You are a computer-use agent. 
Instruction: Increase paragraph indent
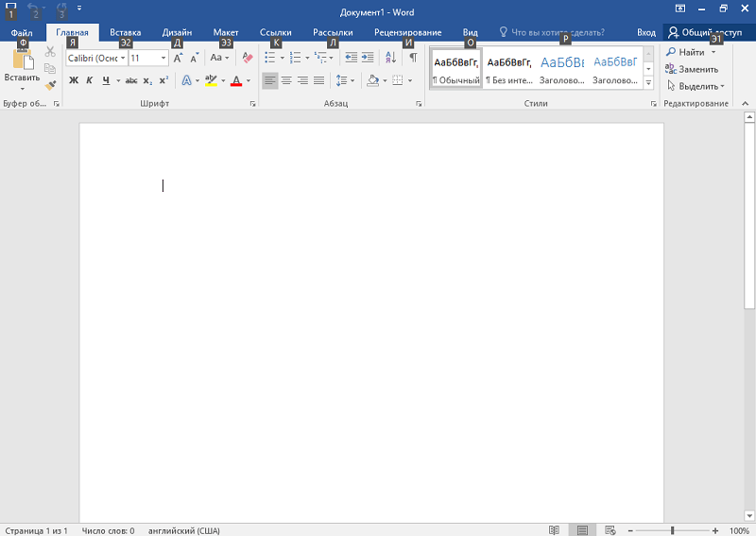point(368,58)
